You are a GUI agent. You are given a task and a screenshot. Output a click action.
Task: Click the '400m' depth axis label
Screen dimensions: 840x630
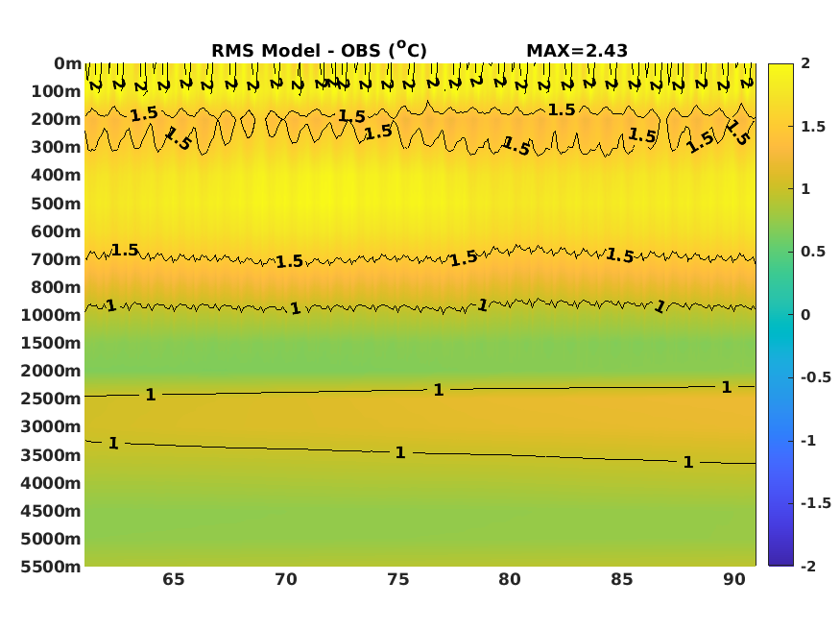click(56, 175)
